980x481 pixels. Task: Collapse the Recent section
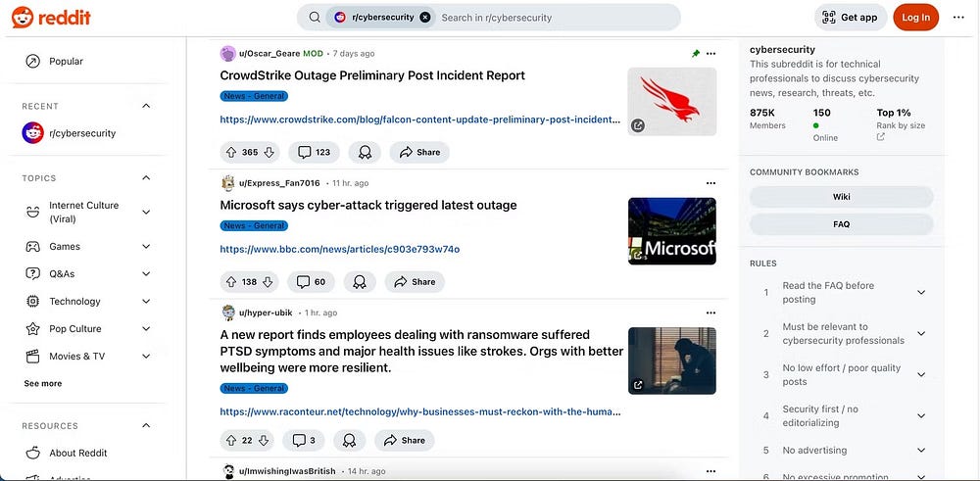146,106
